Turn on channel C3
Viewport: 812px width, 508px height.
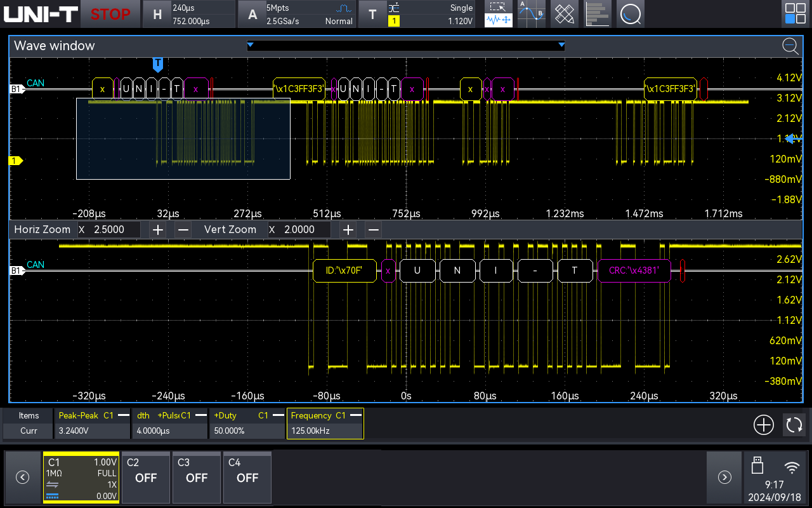197,478
